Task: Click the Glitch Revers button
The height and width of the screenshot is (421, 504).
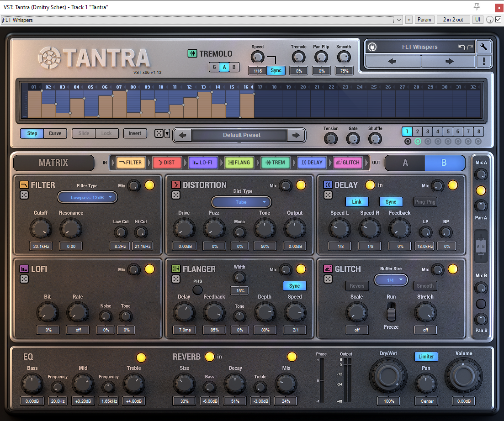Action: coord(357,286)
